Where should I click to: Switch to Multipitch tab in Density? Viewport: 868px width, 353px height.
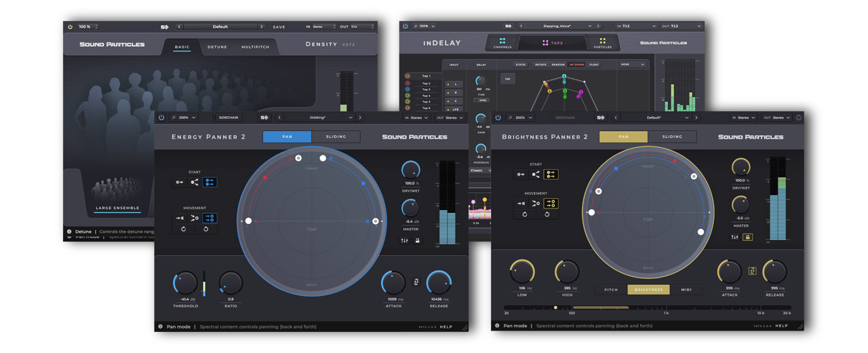[256, 47]
